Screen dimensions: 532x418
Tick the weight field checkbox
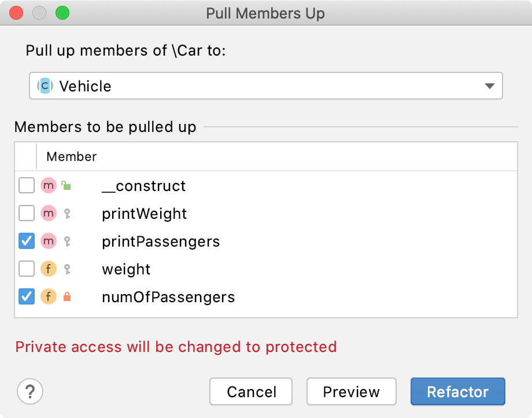[27, 269]
